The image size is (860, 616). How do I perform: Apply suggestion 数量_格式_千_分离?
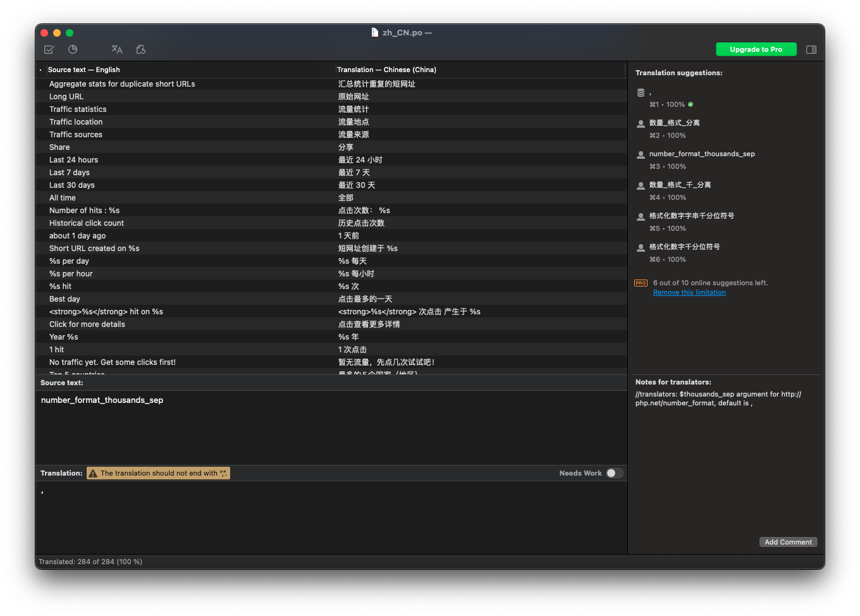coord(680,185)
